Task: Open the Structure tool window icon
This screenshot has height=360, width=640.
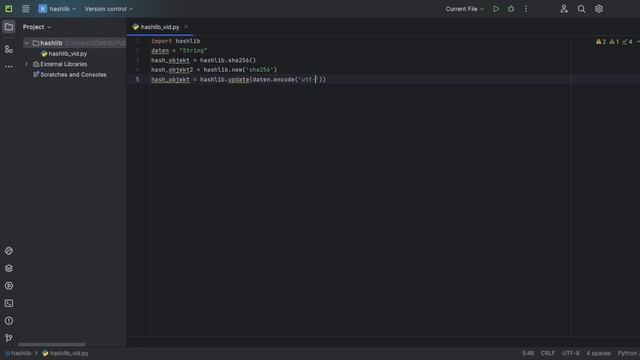Action: 9,49
